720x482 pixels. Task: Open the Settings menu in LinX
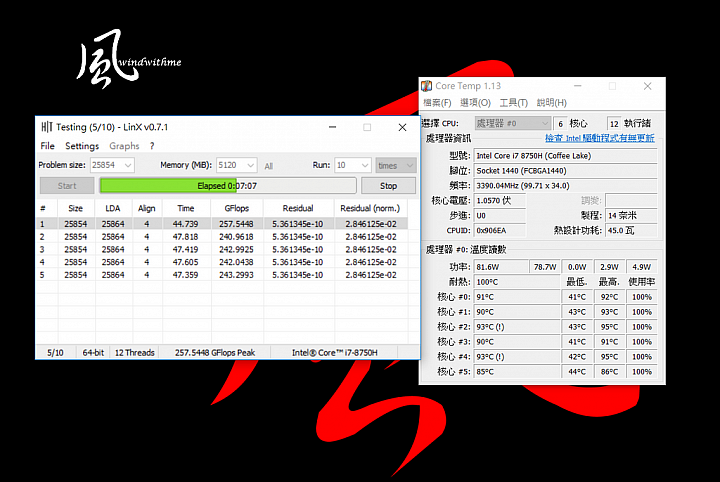82,146
